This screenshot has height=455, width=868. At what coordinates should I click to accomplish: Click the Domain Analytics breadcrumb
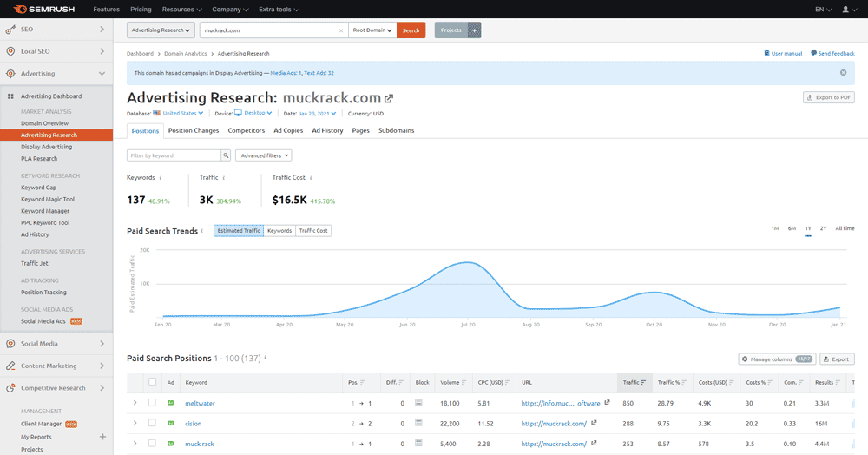point(186,54)
